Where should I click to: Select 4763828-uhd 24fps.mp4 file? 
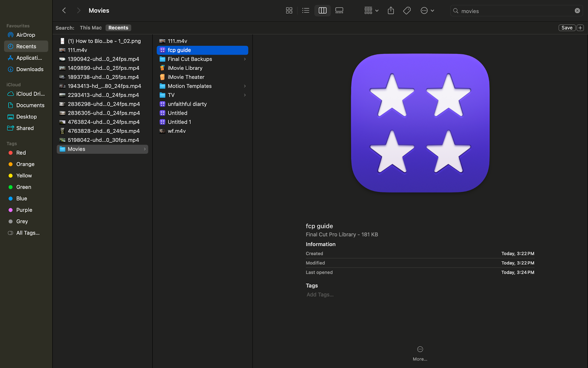[103, 131]
